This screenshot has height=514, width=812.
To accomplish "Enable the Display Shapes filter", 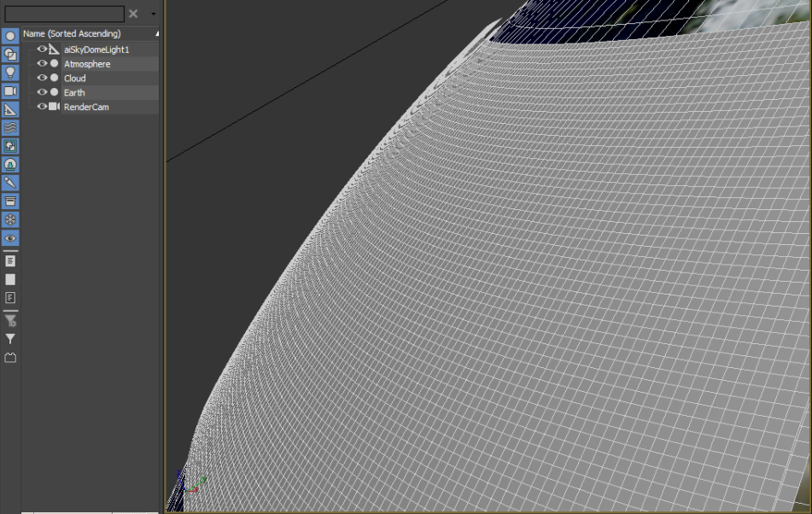I will coord(9,53).
